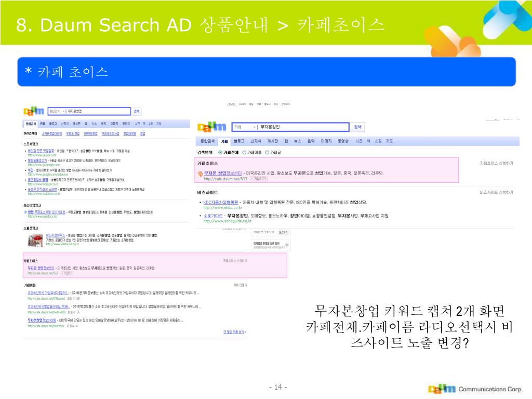Click the 카페초이스 신청하기 link on right

(x=496, y=163)
